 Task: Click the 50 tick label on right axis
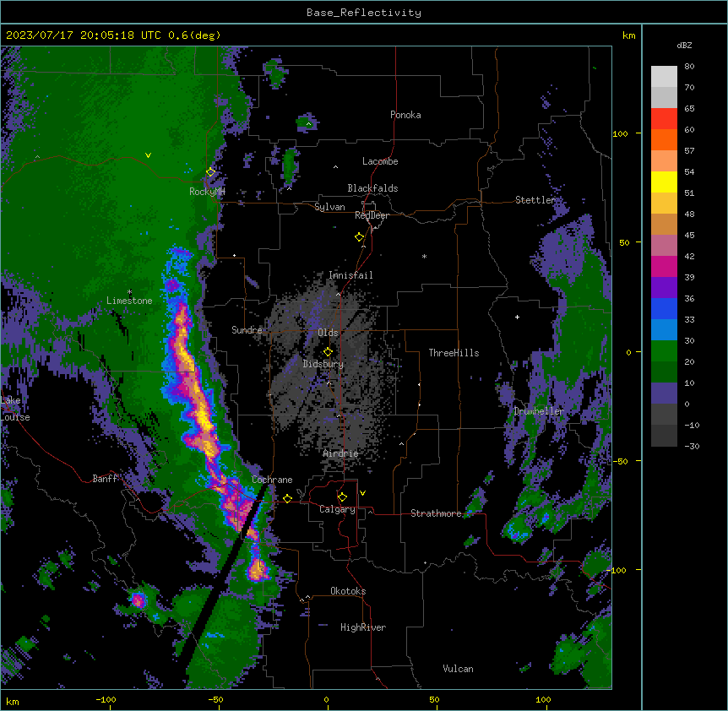[624, 242]
